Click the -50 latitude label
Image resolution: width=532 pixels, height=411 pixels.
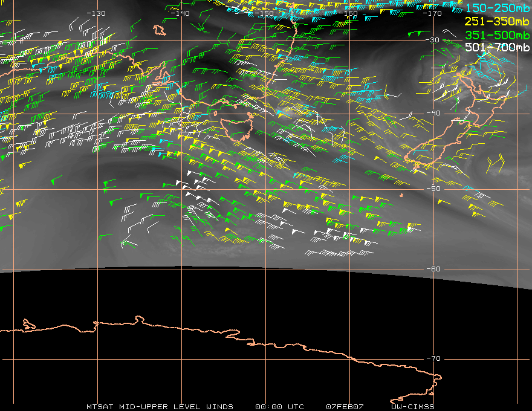[x=433, y=189]
